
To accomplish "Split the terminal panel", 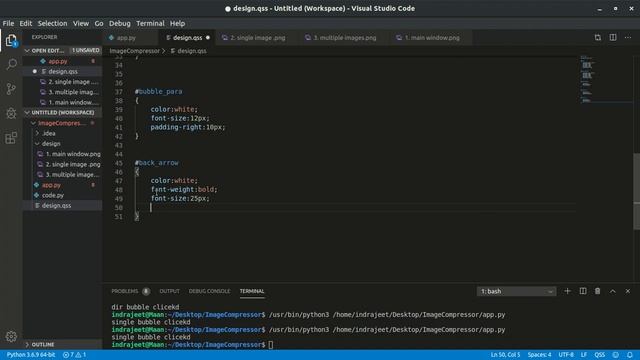I will (583, 291).
